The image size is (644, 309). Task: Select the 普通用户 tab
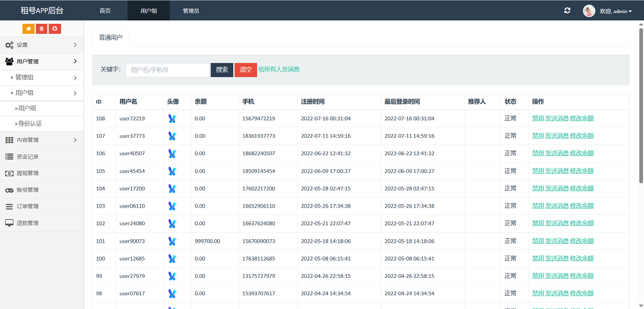(110, 37)
